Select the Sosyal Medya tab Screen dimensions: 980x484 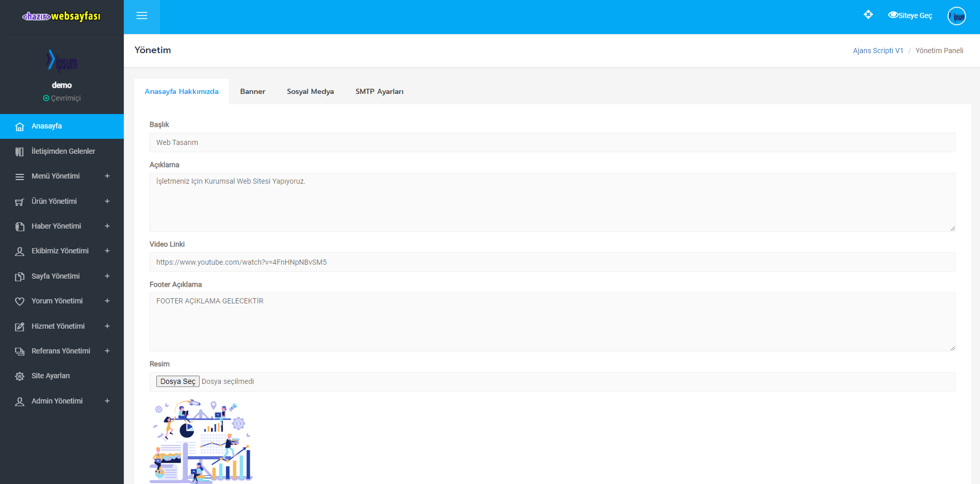(x=310, y=91)
